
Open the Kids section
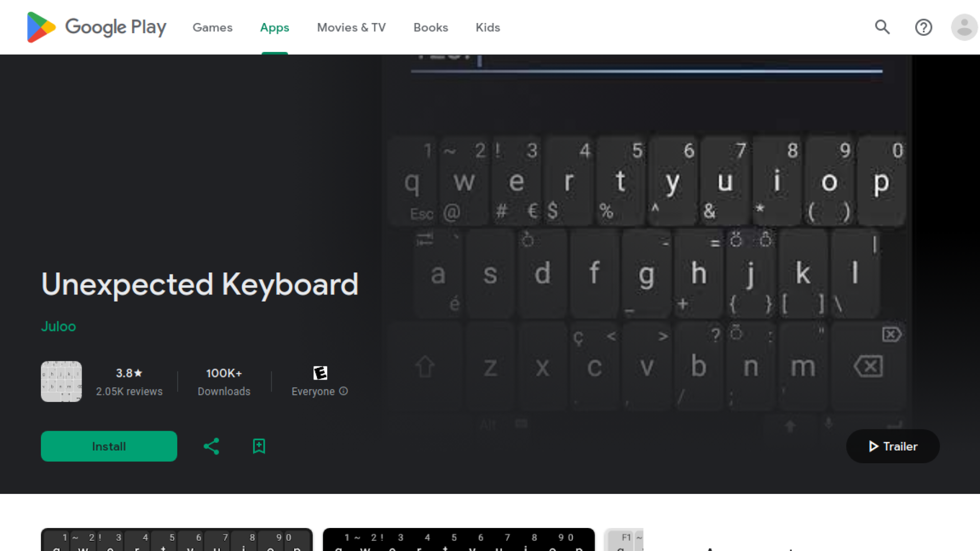point(487,28)
